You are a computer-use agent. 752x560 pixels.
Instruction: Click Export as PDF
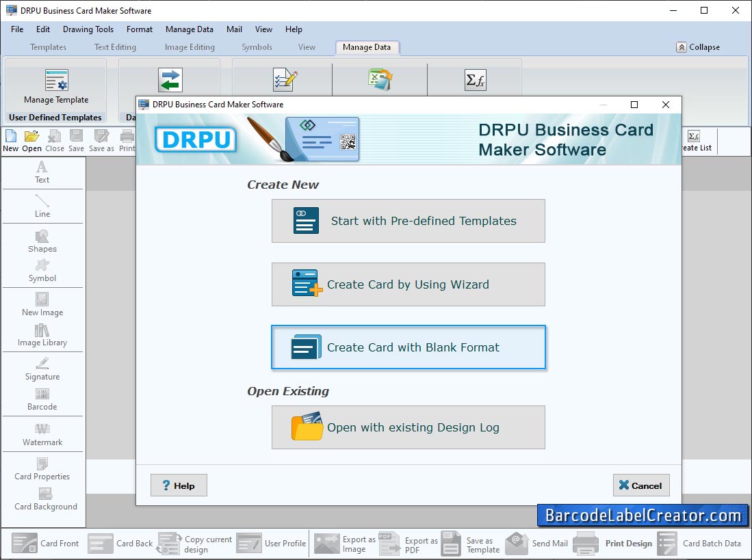point(408,544)
